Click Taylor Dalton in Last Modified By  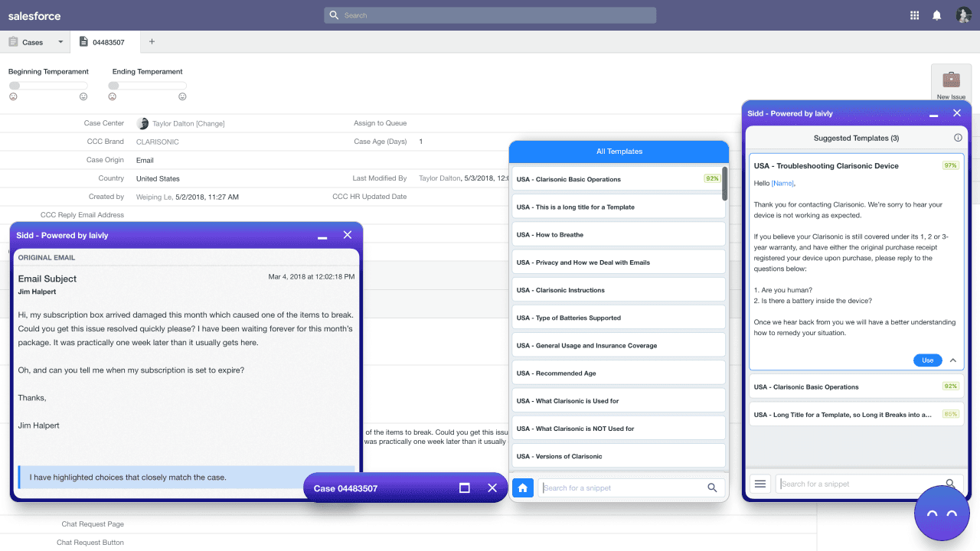pyautogui.click(x=440, y=178)
